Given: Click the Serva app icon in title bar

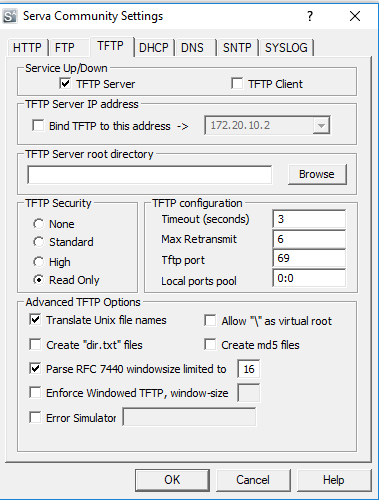Looking at the screenshot, I should [10, 16].
